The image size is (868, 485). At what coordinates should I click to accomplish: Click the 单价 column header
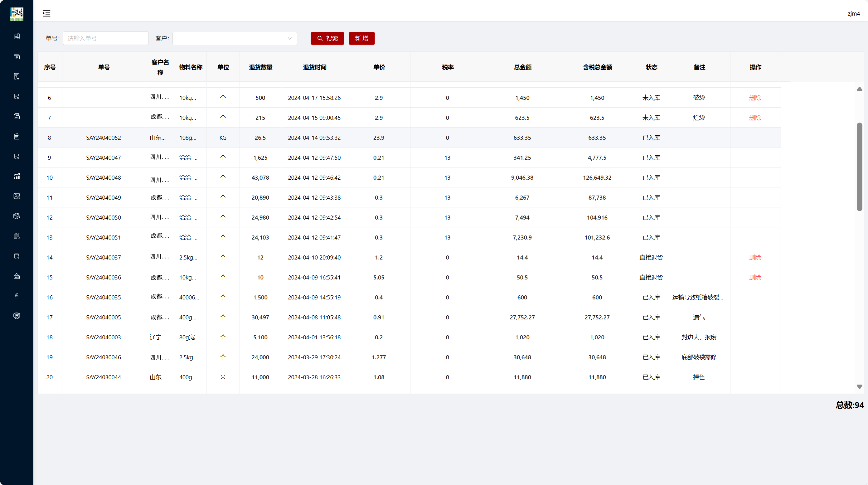click(x=379, y=67)
